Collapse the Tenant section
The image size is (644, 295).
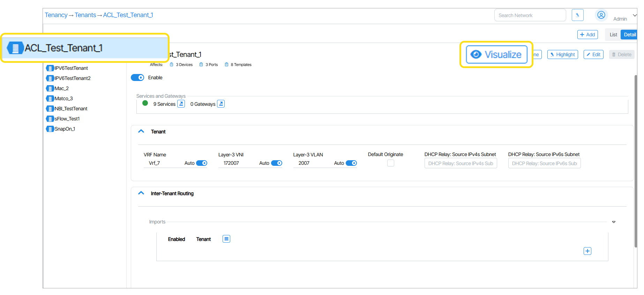141,131
